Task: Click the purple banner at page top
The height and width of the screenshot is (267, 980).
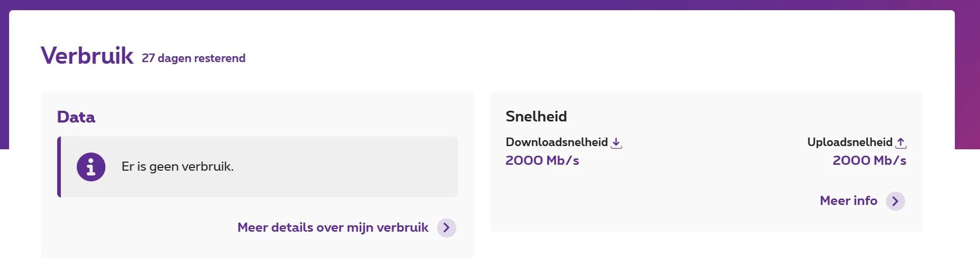Action: click(x=481, y=4)
